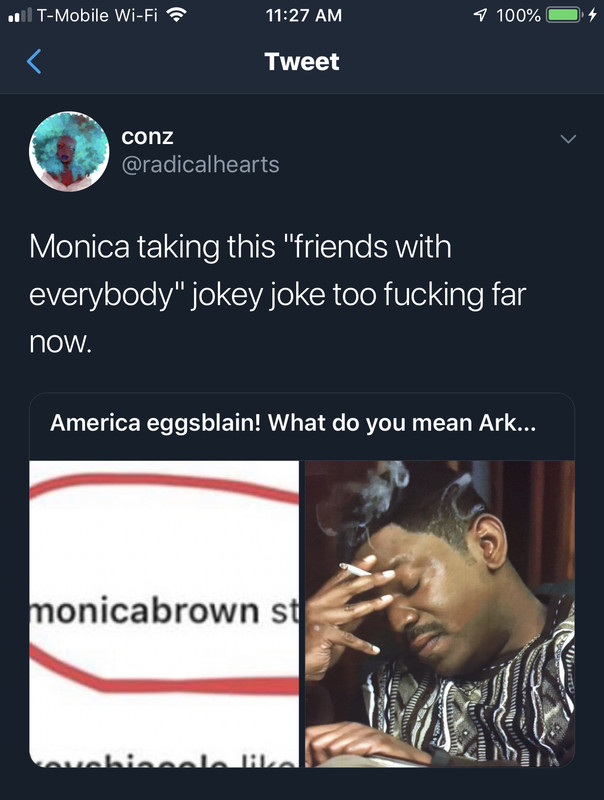Image resolution: width=604 pixels, height=800 pixels.
Task: Open the monicabrown circled screenshot image
Action: click(x=164, y=614)
